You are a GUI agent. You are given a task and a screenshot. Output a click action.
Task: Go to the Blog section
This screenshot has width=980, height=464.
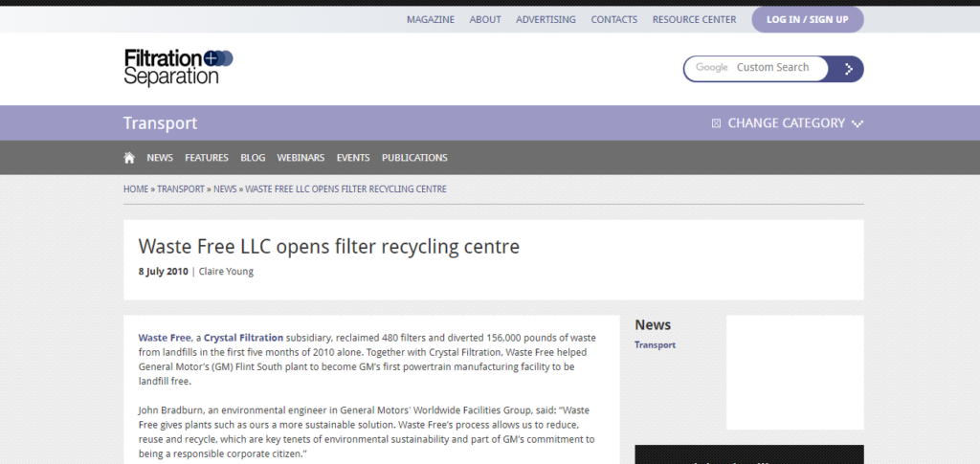coord(253,158)
